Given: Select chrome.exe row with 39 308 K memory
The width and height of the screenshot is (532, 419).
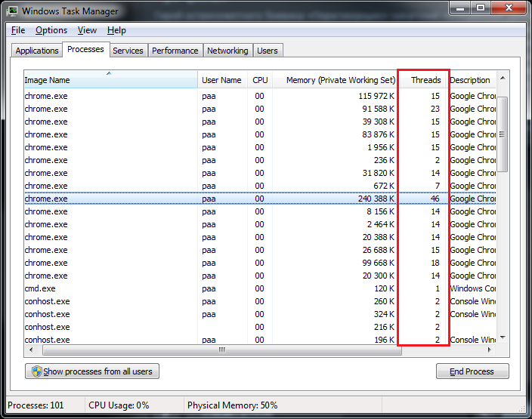Looking at the screenshot, I should click(260, 122).
